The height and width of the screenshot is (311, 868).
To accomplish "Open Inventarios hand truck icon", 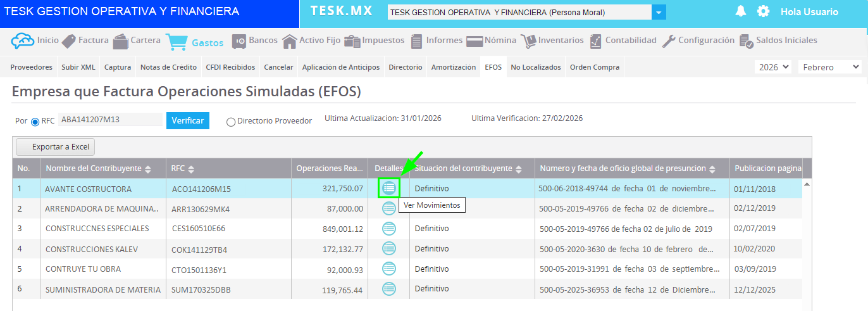I will (x=528, y=42).
